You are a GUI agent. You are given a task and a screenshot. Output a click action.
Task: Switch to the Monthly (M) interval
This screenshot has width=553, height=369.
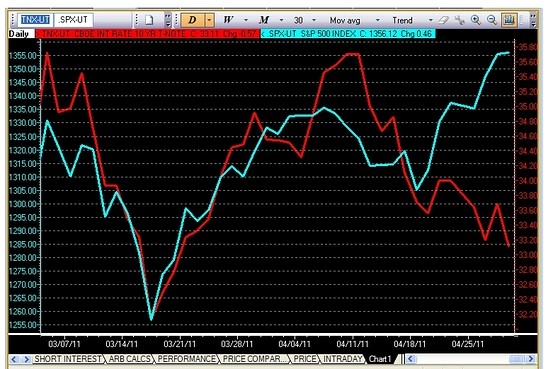[x=264, y=20]
